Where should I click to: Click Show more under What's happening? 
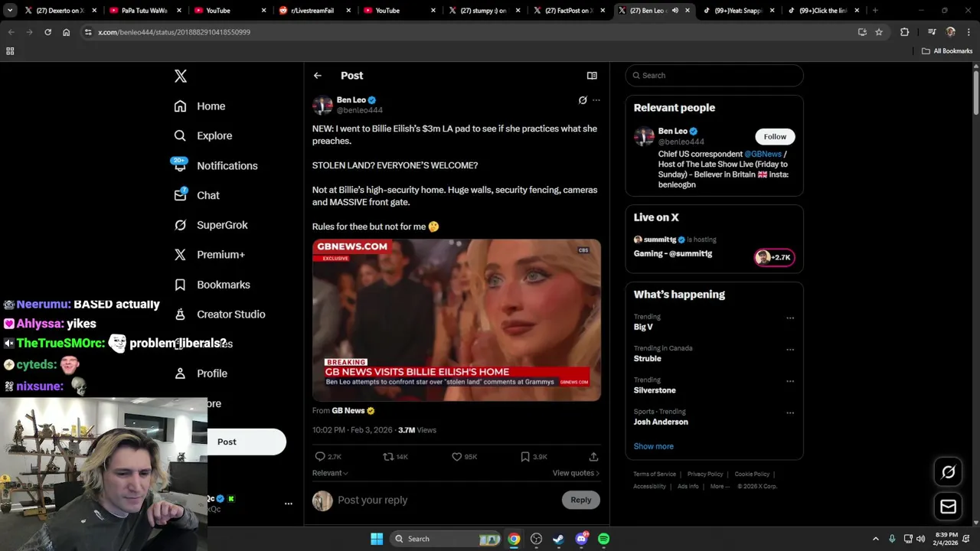[654, 446]
